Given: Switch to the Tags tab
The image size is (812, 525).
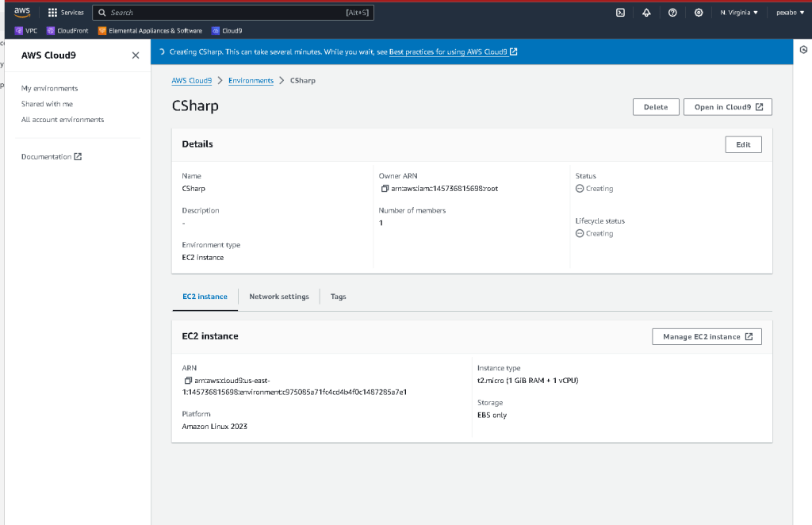Looking at the screenshot, I should pyautogui.click(x=338, y=297).
